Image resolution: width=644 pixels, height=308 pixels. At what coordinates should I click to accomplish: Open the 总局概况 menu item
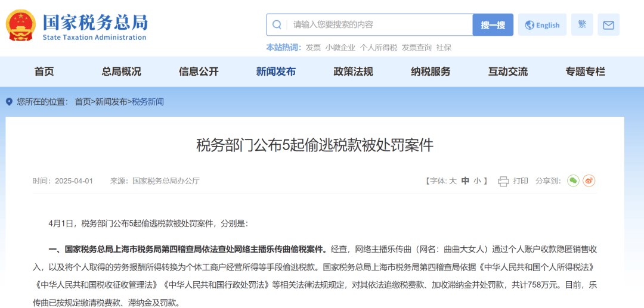[x=121, y=71]
